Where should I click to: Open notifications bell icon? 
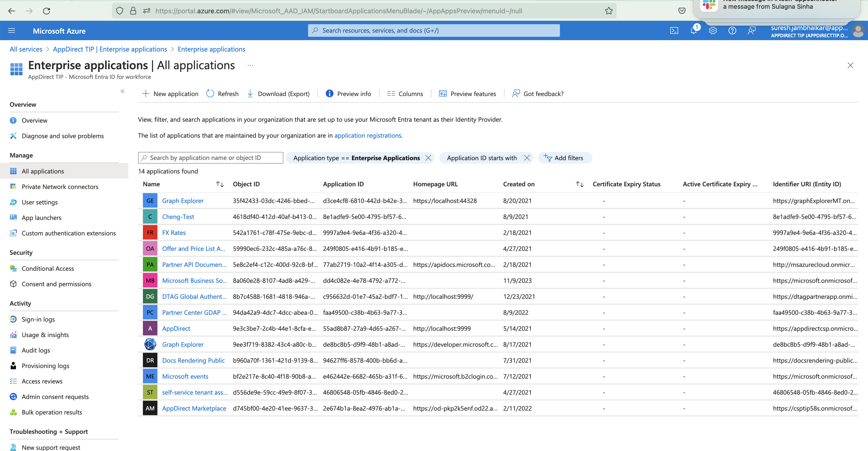pyautogui.click(x=693, y=31)
